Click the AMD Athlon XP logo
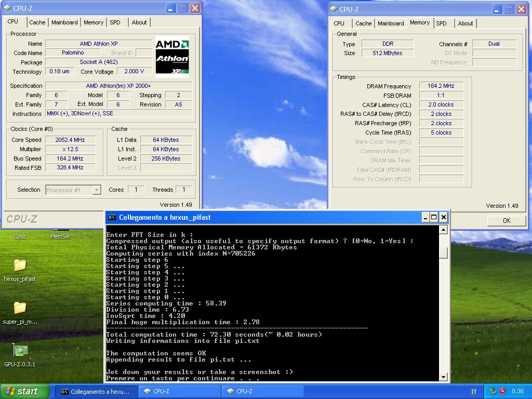Image resolution: width=532 pixels, height=399 pixels. pyautogui.click(x=172, y=57)
